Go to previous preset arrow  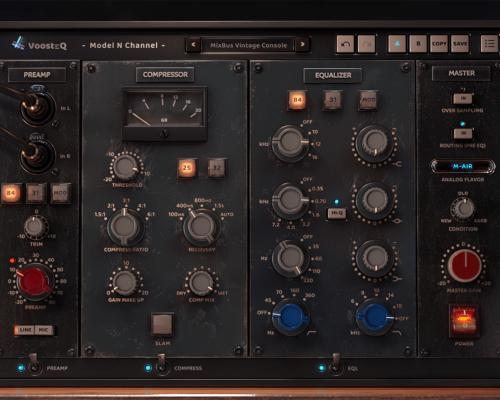(x=193, y=44)
